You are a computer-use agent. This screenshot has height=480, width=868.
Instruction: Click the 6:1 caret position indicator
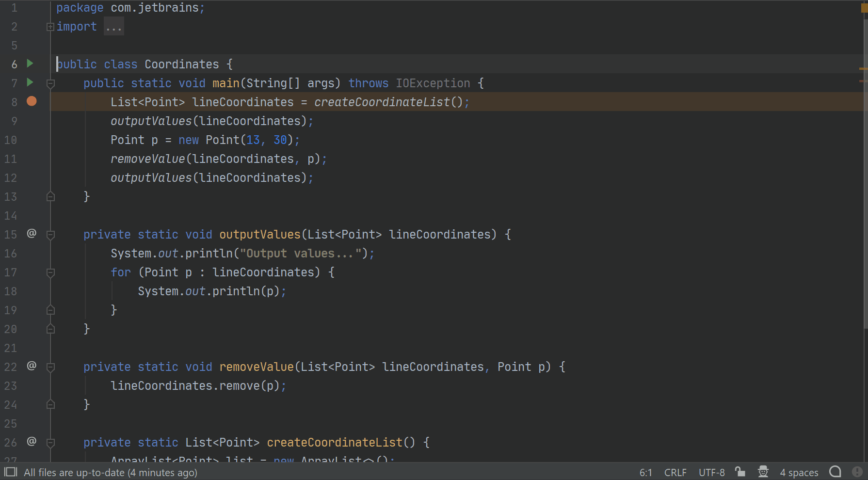[646, 471]
